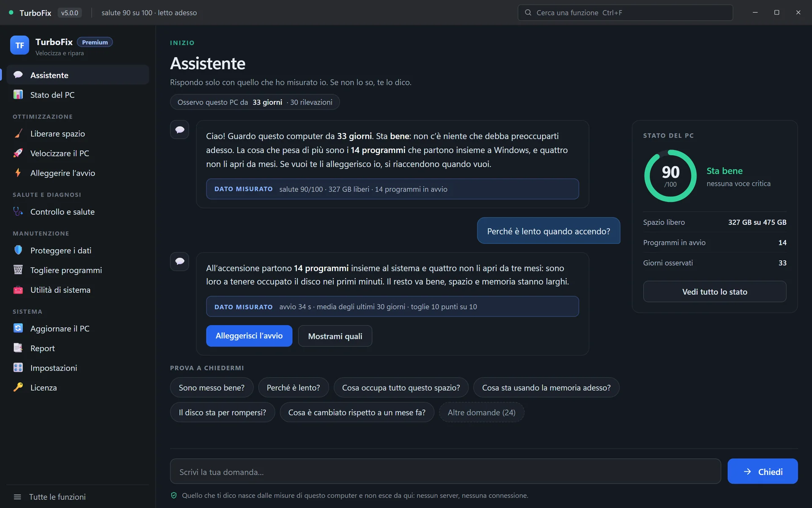
Task: Click the green status dot beside TurboFix title
Action: [11, 13]
